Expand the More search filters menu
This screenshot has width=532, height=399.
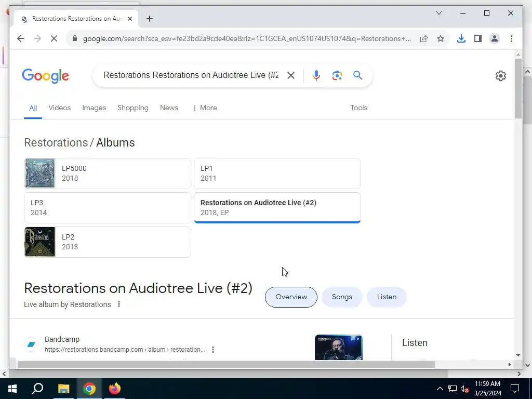pyautogui.click(x=205, y=108)
